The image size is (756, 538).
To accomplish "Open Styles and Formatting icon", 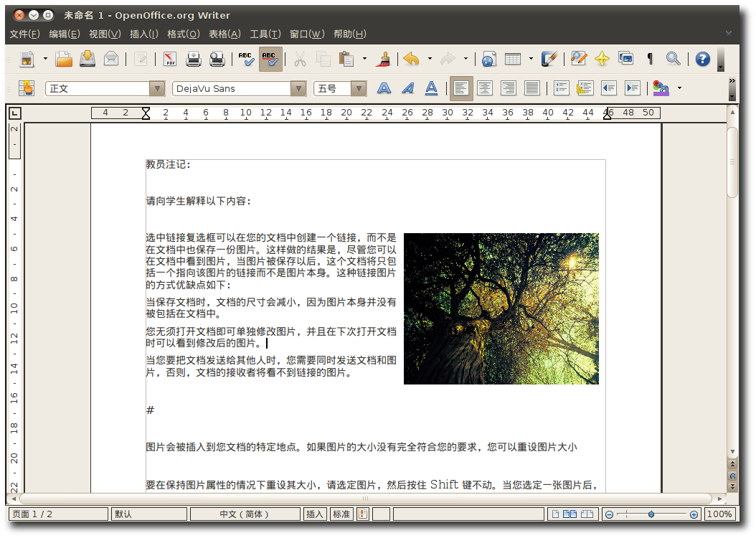I will tap(27, 88).
